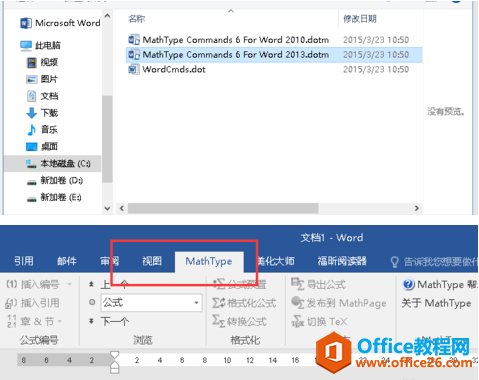The width and height of the screenshot is (479, 380).
Task: Open the 公式 browse combo box
Action: 151,303
